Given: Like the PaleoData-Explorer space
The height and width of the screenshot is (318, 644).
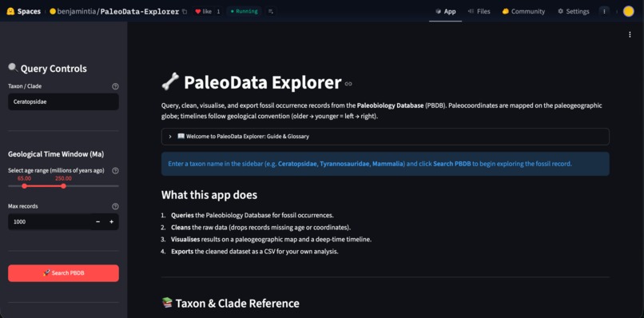Looking at the screenshot, I should [203, 11].
